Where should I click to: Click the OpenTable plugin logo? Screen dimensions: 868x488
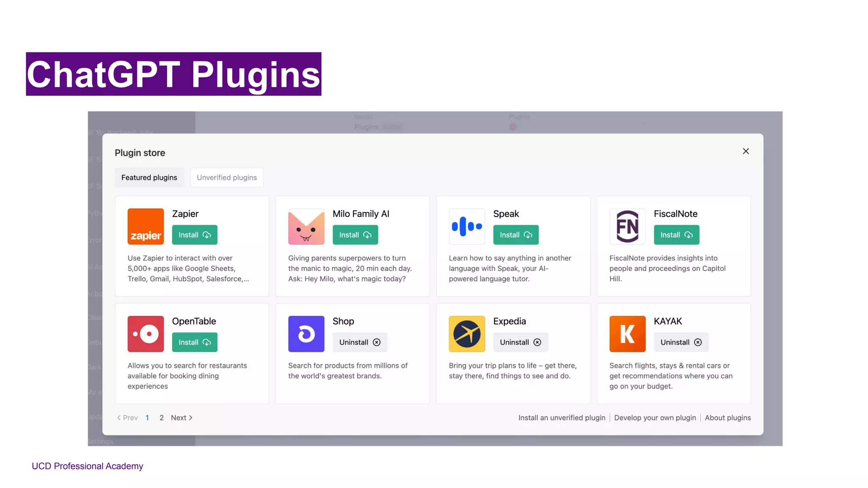tap(145, 334)
